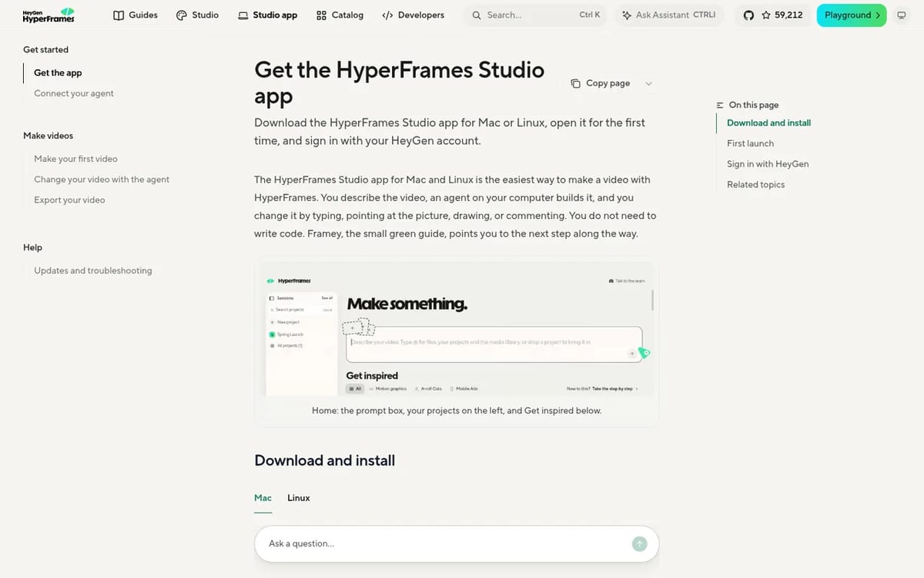Open Ask Assistant
The height and width of the screenshot is (578, 924).
tap(668, 15)
